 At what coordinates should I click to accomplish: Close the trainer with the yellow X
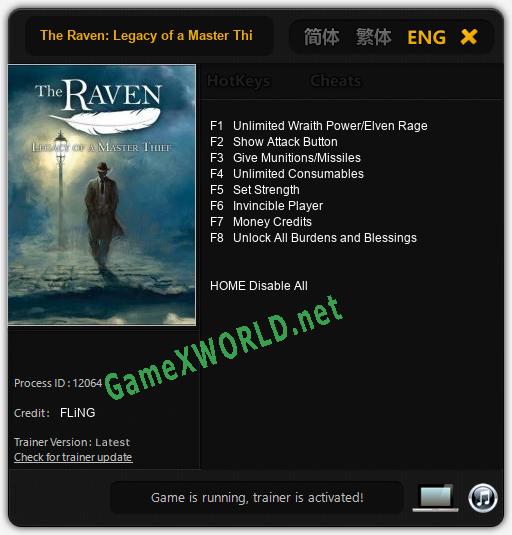point(469,37)
